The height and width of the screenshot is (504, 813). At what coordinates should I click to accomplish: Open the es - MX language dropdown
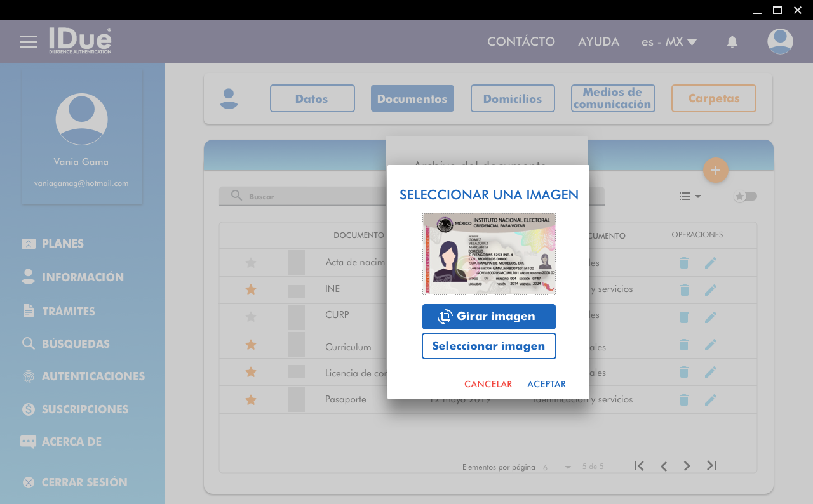tap(669, 42)
